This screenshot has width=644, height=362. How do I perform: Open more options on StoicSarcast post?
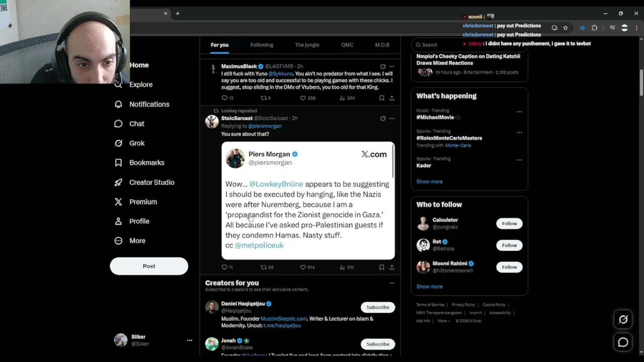pyautogui.click(x=392, y=118)
